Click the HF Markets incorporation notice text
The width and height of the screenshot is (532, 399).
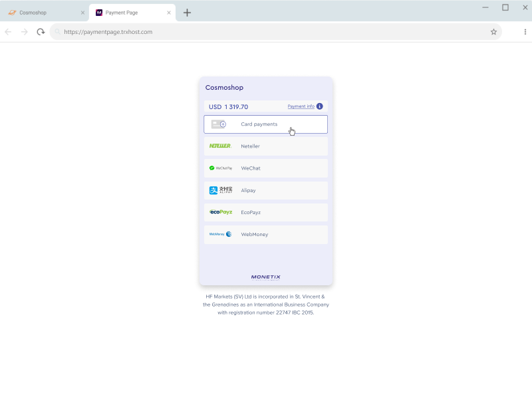click(x=265, y=305)
